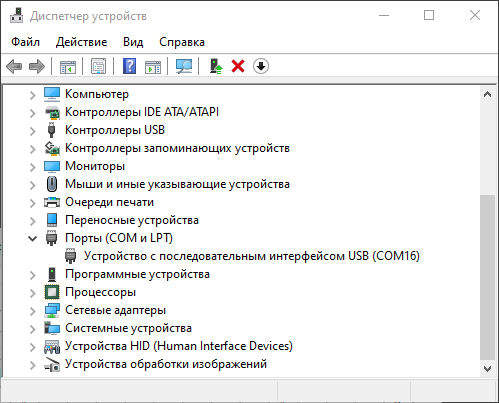499x403 pixels.
Task: Click the Контроллеры запоминающих устройств icon
Action: pos(52,148)
